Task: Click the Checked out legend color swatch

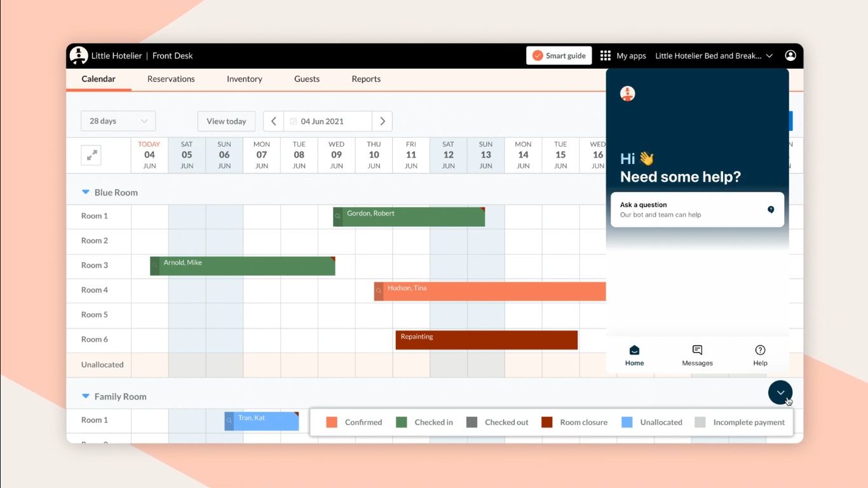Action: pyautogui.click(x=471, y=422)
